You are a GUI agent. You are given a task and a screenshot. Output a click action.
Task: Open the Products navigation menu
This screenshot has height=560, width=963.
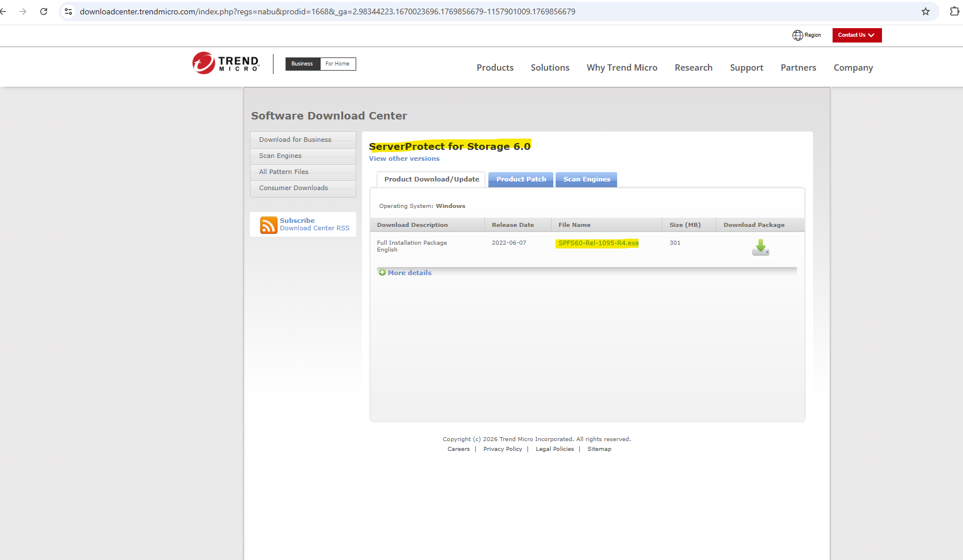click(495, 68)
